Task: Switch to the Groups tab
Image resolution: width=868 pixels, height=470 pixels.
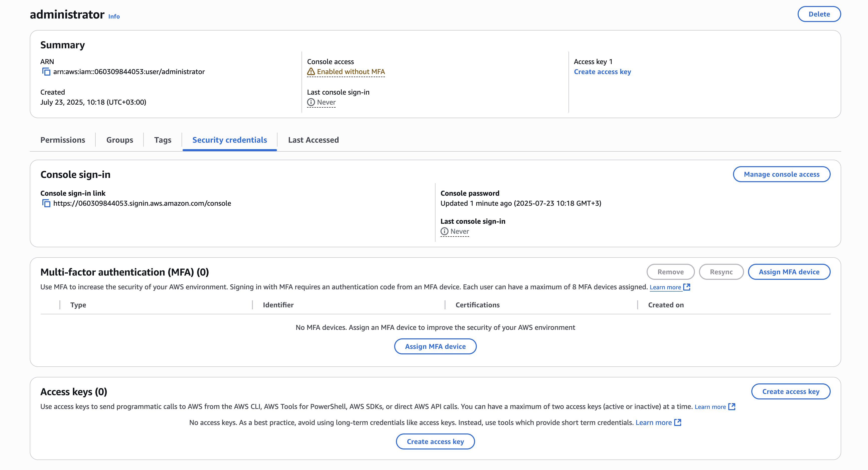Action: (120, 140)
